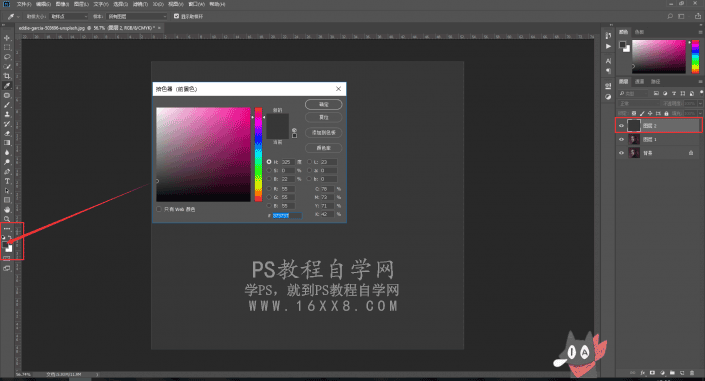Select the Gradient tool

pos(7,143)
